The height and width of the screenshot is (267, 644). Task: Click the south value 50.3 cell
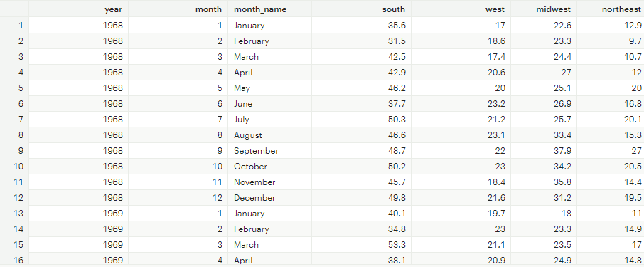[361, 120]
